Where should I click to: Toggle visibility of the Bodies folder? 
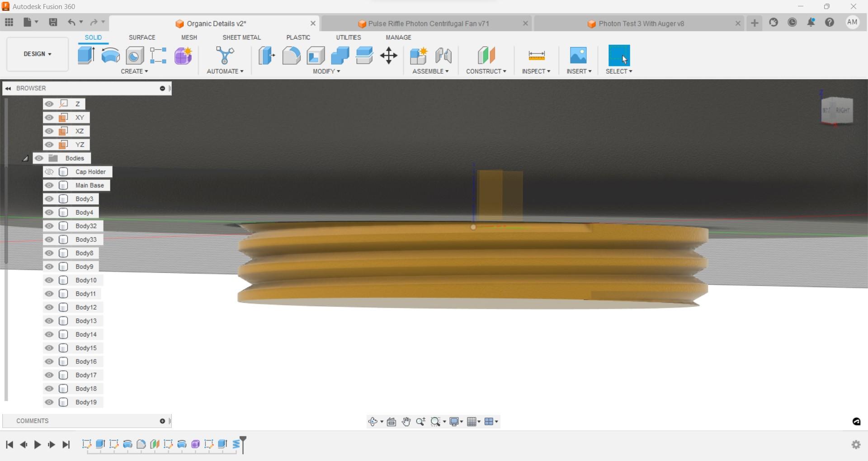tap(39, 158)
